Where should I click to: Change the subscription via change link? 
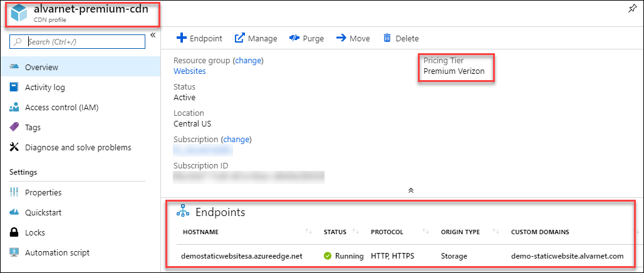coord(236,139)
